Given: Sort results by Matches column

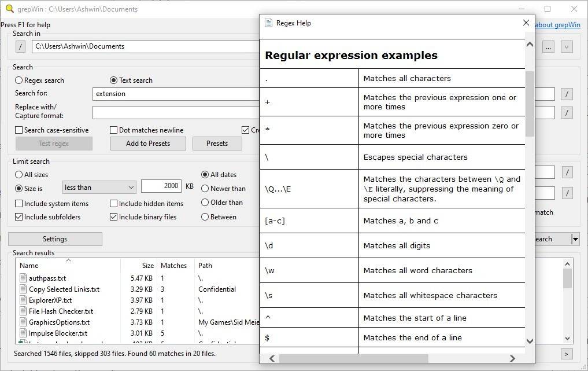Looking at the screenshot, I should tap(176, 266).
